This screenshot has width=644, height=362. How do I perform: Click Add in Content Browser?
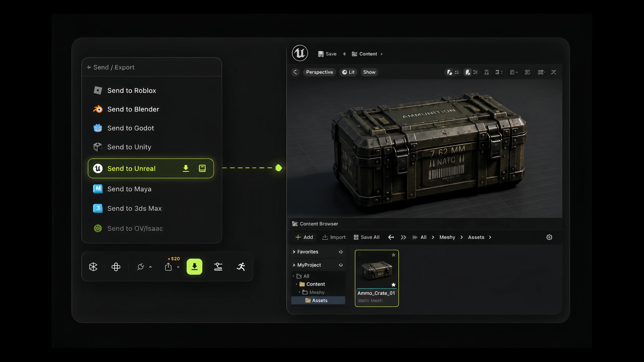(304, 237)
